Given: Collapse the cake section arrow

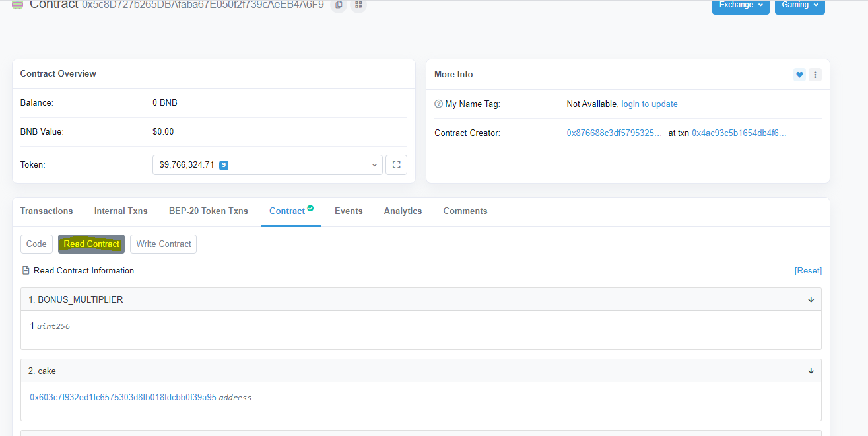Looking at the screenshot, I should [x=811, y=371].
